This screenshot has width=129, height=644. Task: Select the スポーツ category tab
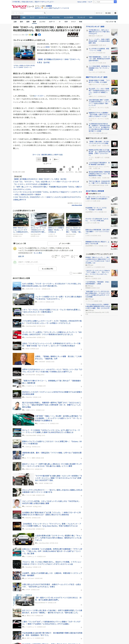tap(52, 22)
